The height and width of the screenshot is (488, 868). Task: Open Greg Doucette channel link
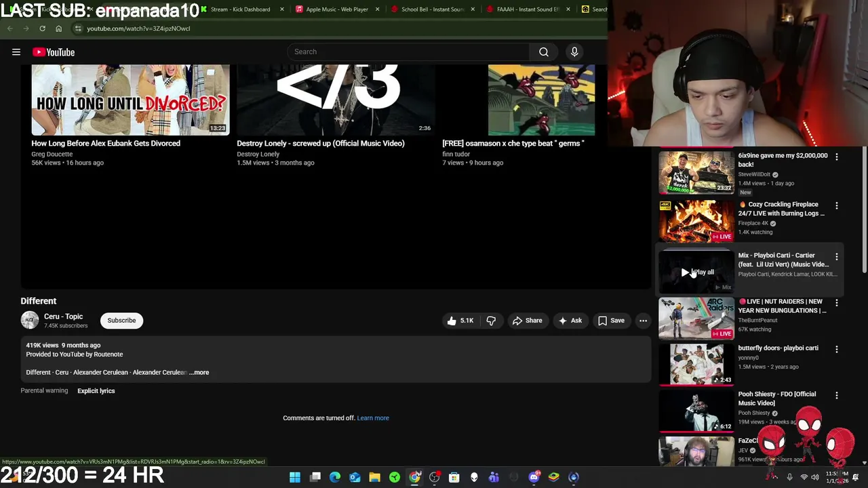pyautogui.click(x=52, y=154)
